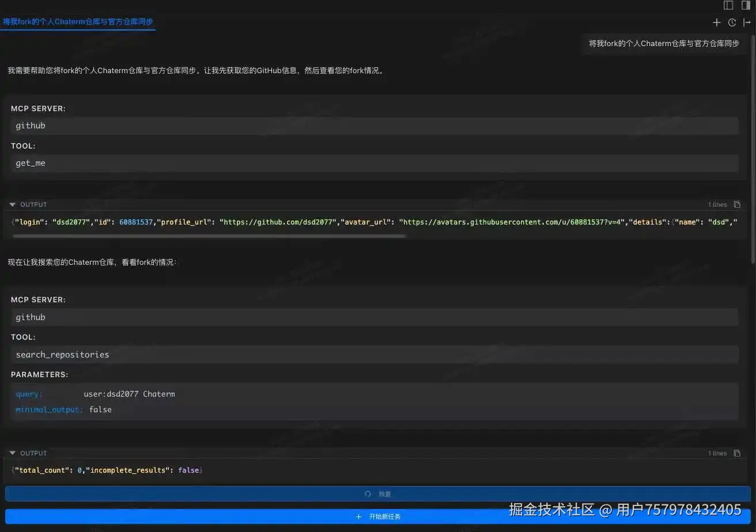
Task: Click the 恢复 button
Action: pyautogui.click(x=378, y=494)
